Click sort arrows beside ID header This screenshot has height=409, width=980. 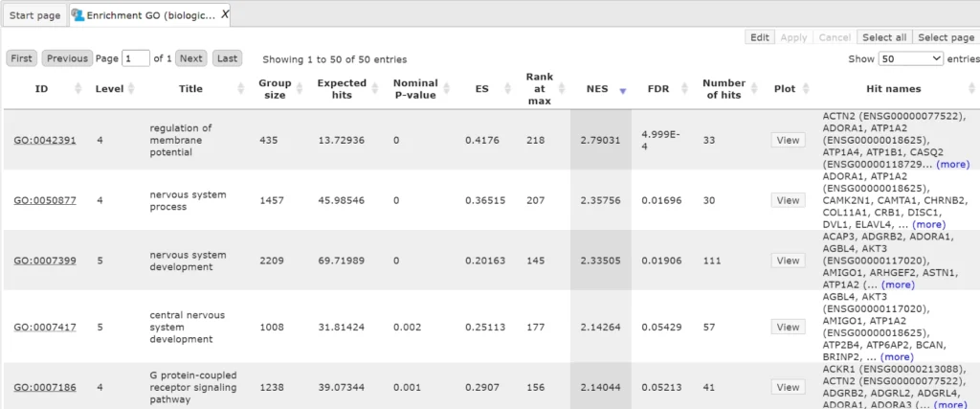click(x=78, y=89)
